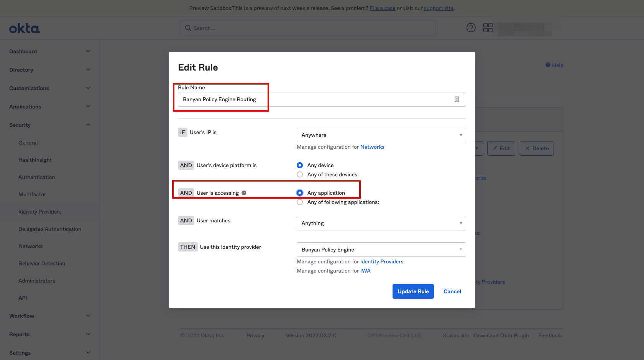Choose Any of following applications radio
Image resolution: width=644 pixels, height=360 pixels.
pos(300,202)
